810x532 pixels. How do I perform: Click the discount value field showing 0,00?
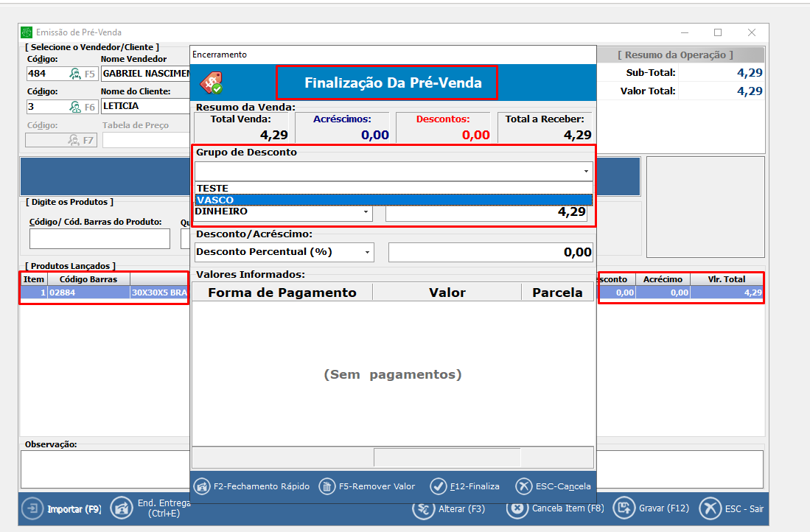(491, 252)
